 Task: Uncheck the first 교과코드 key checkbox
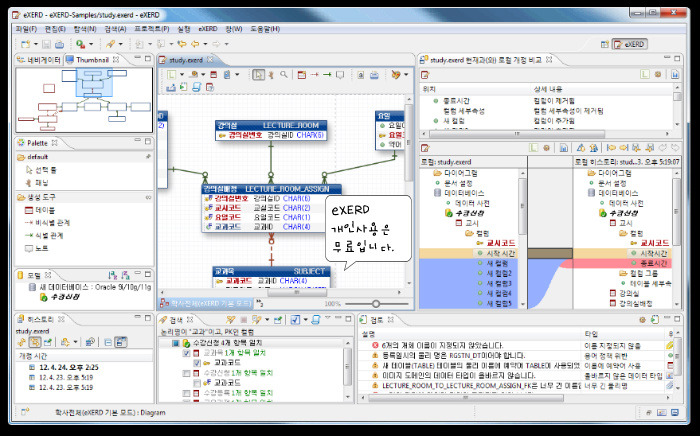[x=196, y=363]
